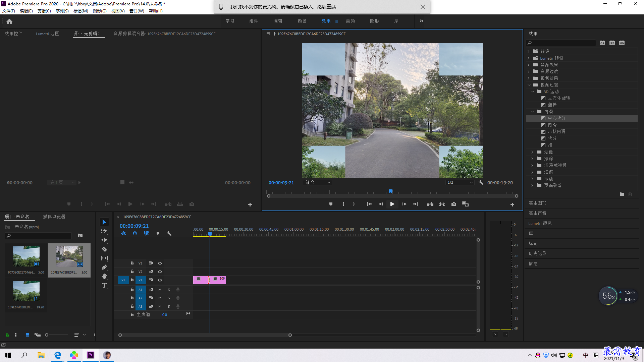
Task: Go to Out point in program monitor
Action: (x=416, y=204)
